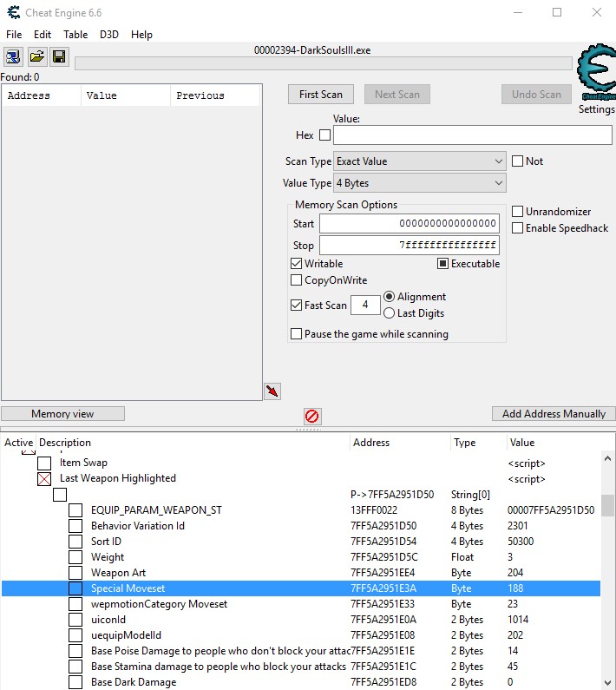Check the CopyOnWrite option

coord(297,279)
